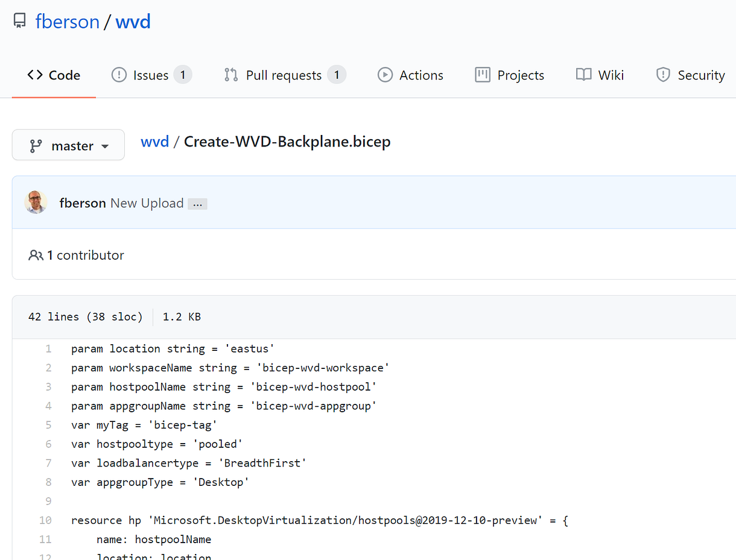Open the master branch dropdown
This screenshot has height=560, width=736.
pyautogui.click(x=68, y=145)
